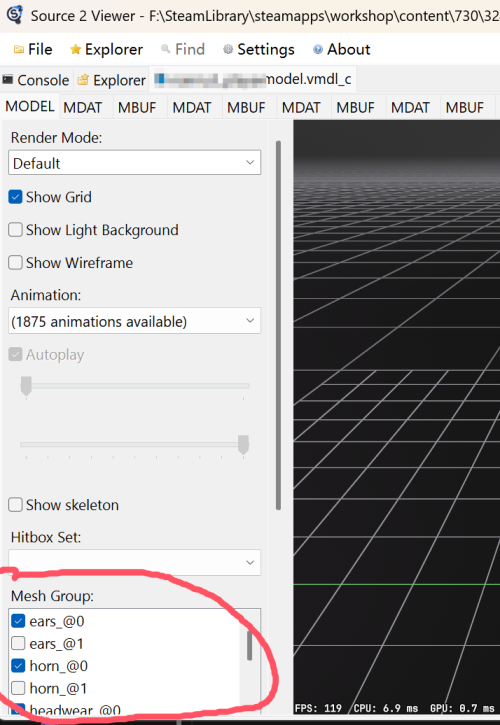Check the ears_@1 mesh group

pyautogui.click(x=18, y=644)
